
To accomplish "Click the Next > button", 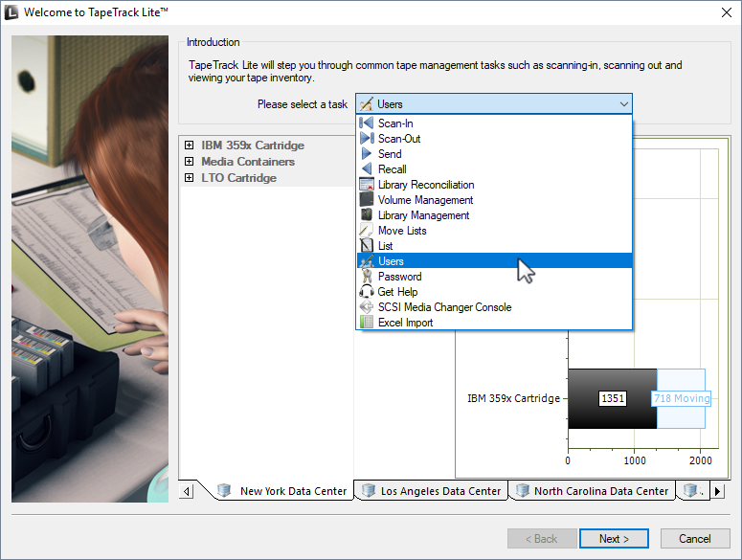I will [614, 538].
